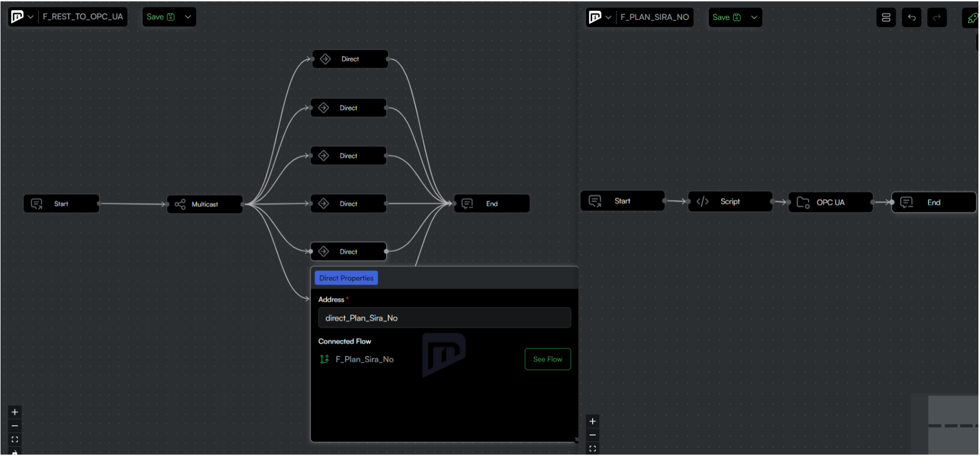This screenshot has height=456, width=980.
Task: Click the See Flow button
Action: (547, 359)
